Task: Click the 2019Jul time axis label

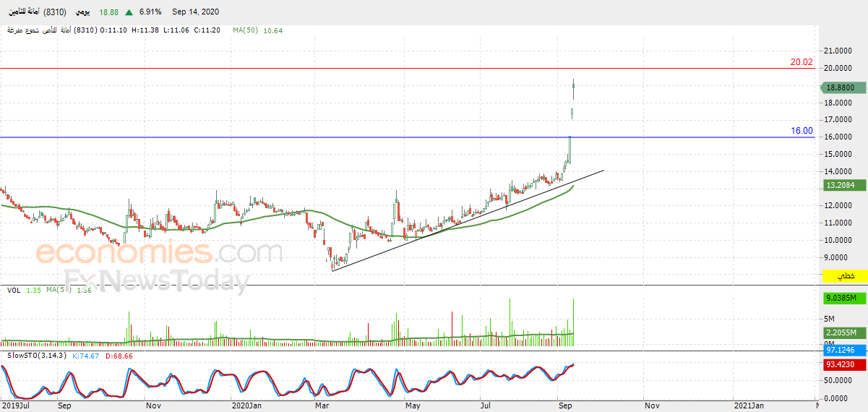Action: [14, 406]
